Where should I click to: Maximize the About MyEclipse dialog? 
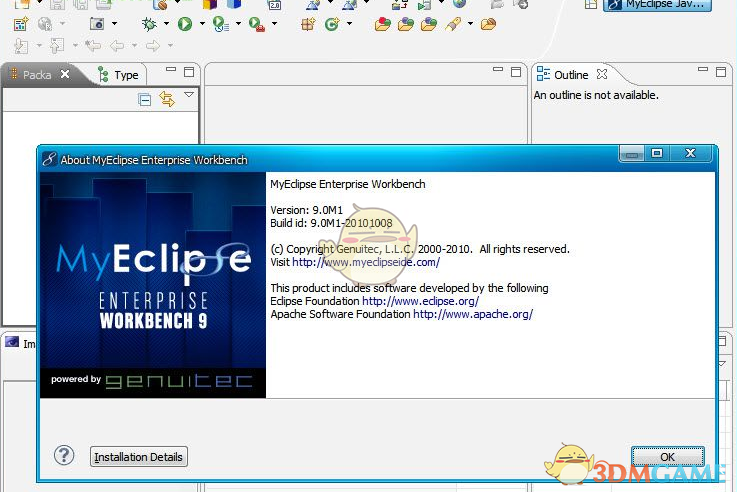click(x=657, y=153)
